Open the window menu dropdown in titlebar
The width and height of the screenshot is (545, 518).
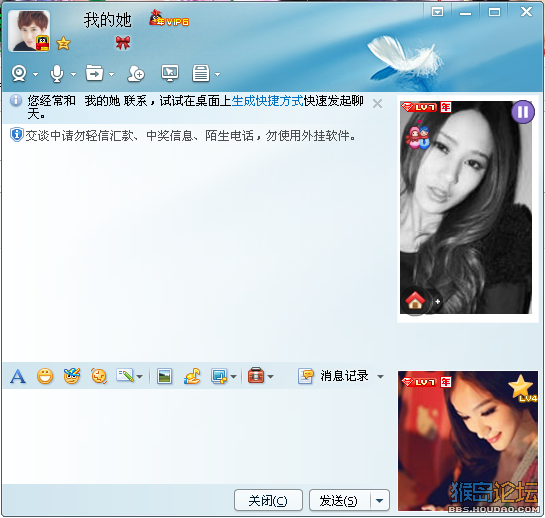[x=437, y=12]
